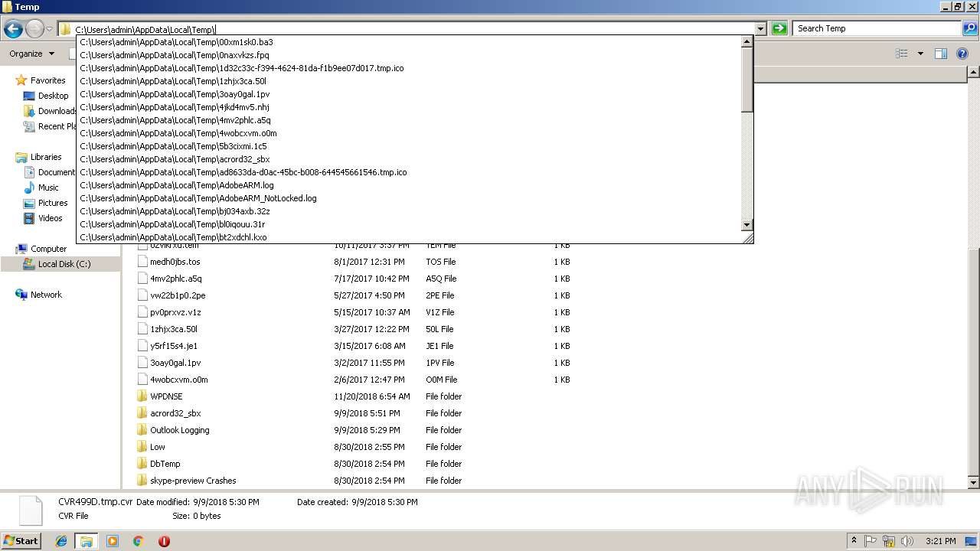Open the recent pages dropdown arrow
Screen dimensions: 980x551
coord(49,29)
